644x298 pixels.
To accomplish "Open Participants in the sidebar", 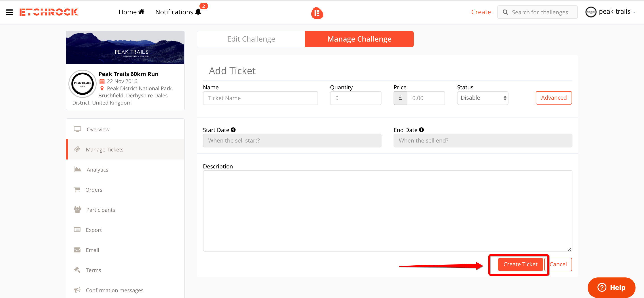I will click(x=100, y=210).
